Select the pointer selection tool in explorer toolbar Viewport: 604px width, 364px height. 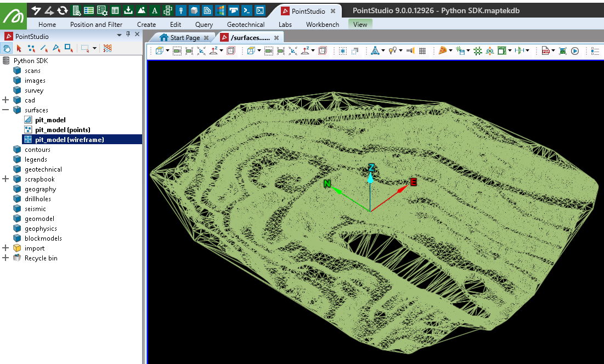click(x=19, y=48)
